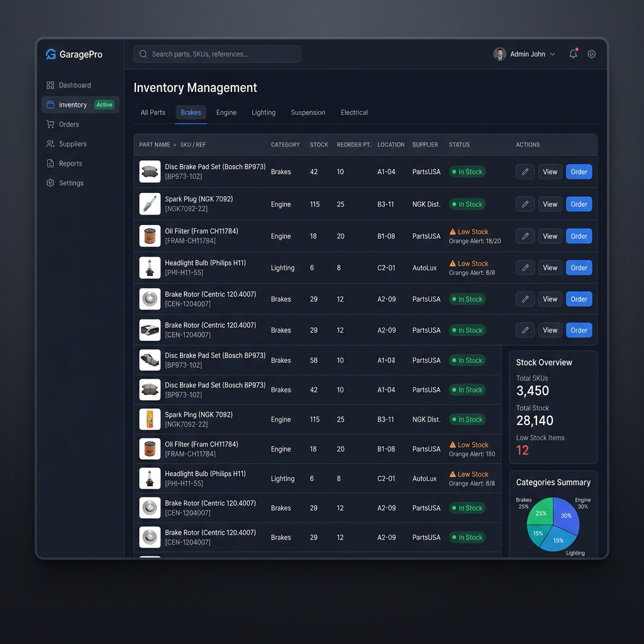The image size is (644, 644).
Task: Toggle the In Stock status badge for Spark Plug
Action: (467, 204)
